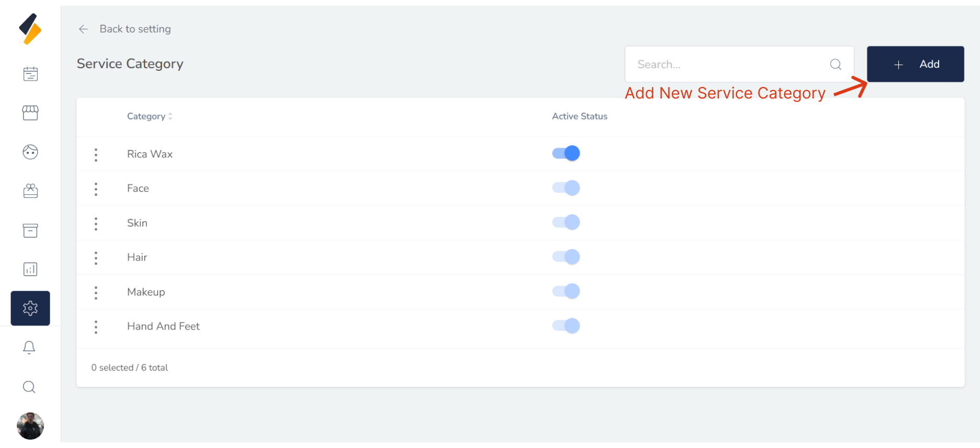Click the Search input field

click(x=730, y=64)
